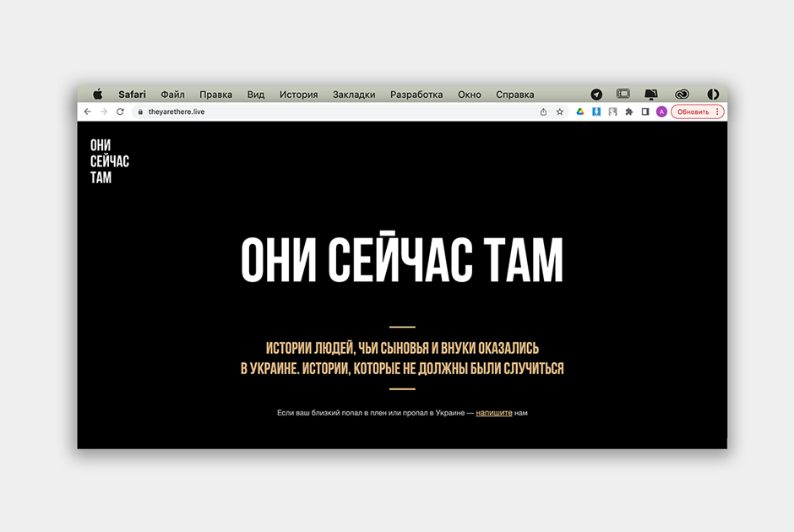Open the Apple menu

[98, 94]
